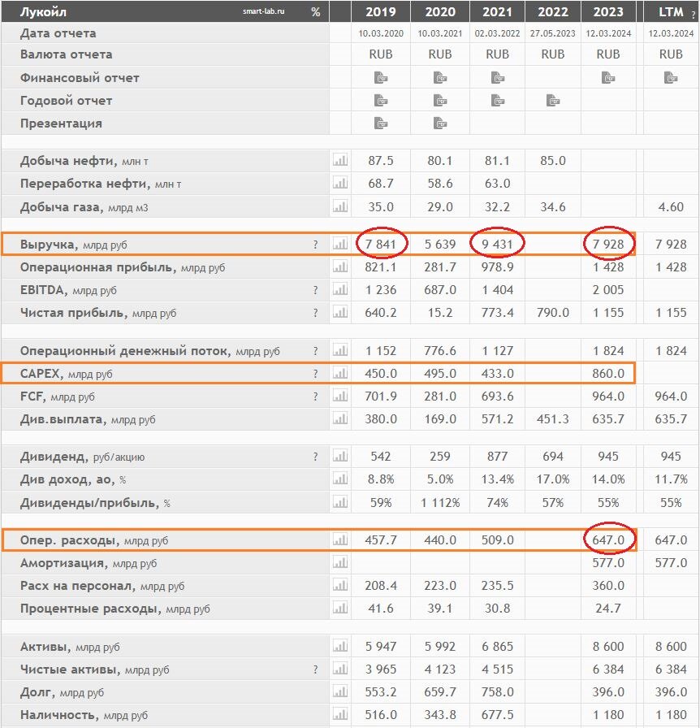The image size is (700, 728).
Task: Show chart for Расх на персонал row
Action: 340,586
